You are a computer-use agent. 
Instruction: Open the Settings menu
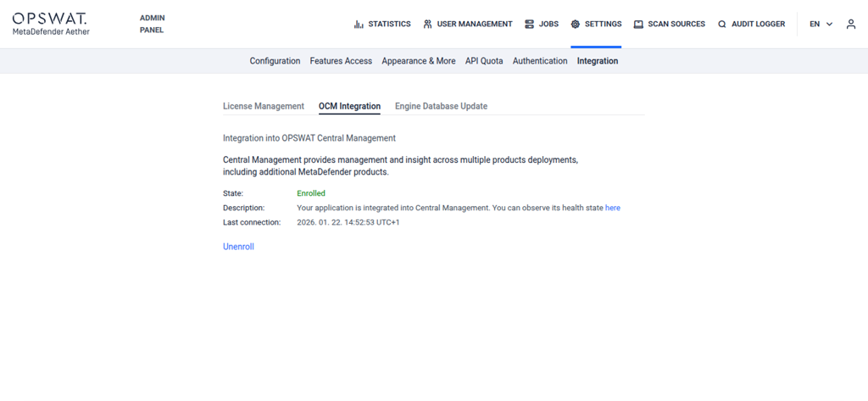point(596,25)
